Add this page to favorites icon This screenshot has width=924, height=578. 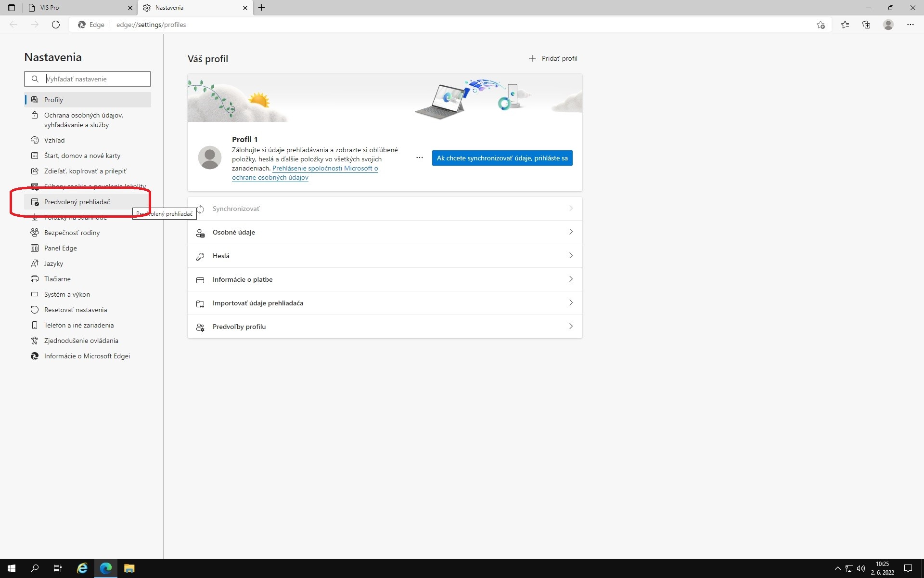pyautogui.click(x=821, y=25)
